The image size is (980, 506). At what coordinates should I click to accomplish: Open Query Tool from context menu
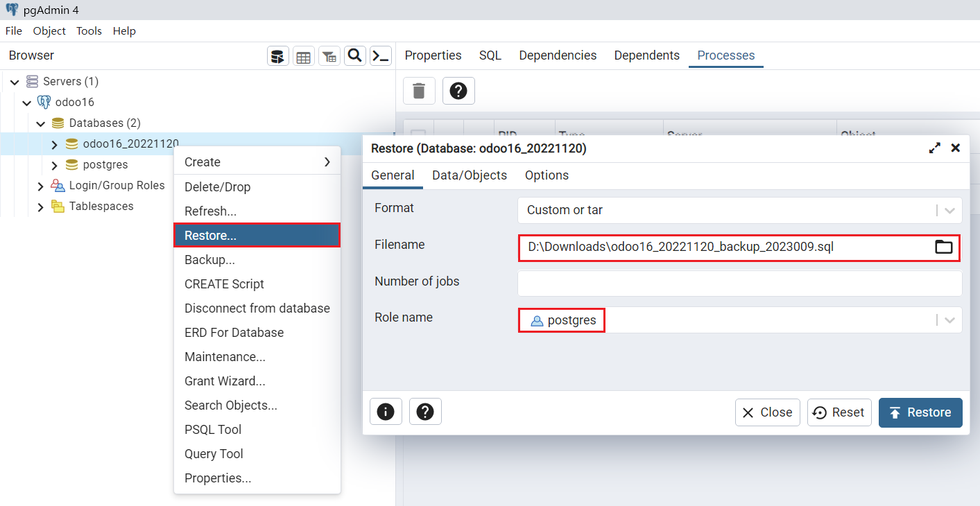tap(257, 454)
